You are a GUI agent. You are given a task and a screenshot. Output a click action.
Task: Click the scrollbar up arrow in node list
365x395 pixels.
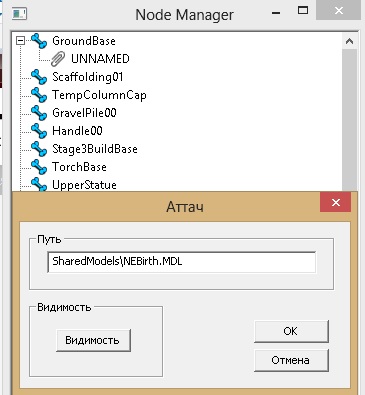point(349,41)
